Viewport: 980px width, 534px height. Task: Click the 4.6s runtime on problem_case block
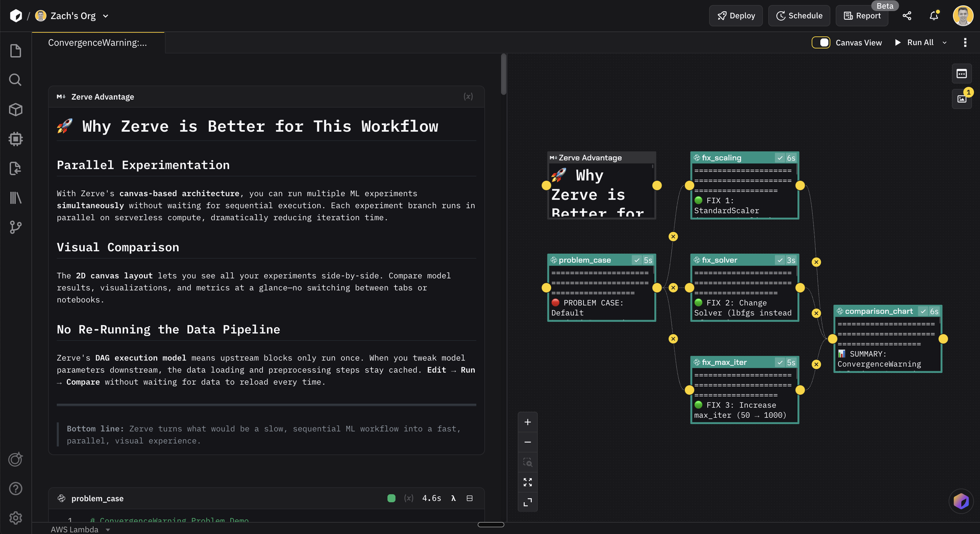(x=432, y=498)
